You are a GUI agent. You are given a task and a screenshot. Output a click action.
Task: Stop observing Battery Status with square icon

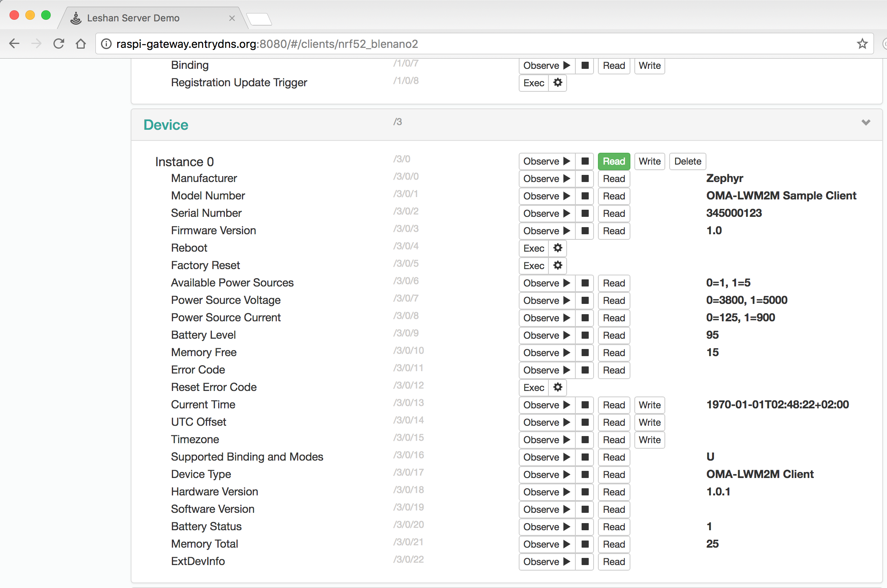(x=584, y=527)
